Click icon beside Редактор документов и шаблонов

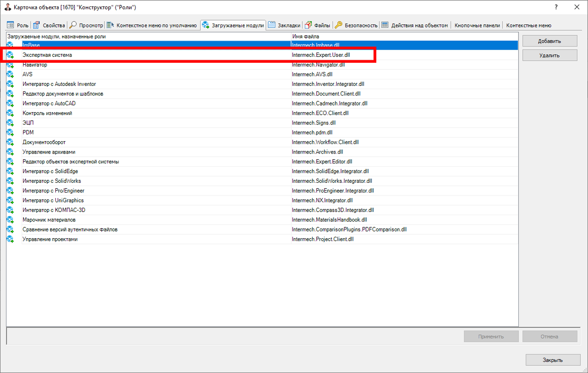click(10, 94)
